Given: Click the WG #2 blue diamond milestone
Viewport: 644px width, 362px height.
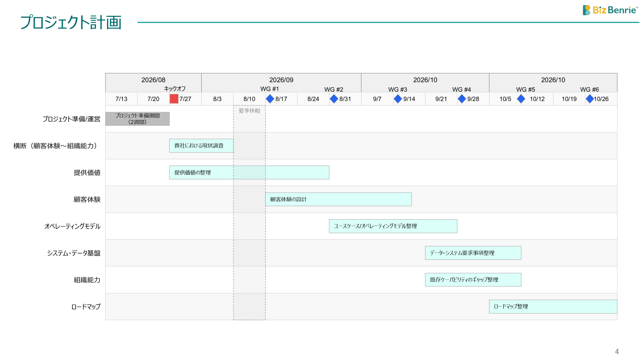Looking at the screenshot, I should pos(334,99).
